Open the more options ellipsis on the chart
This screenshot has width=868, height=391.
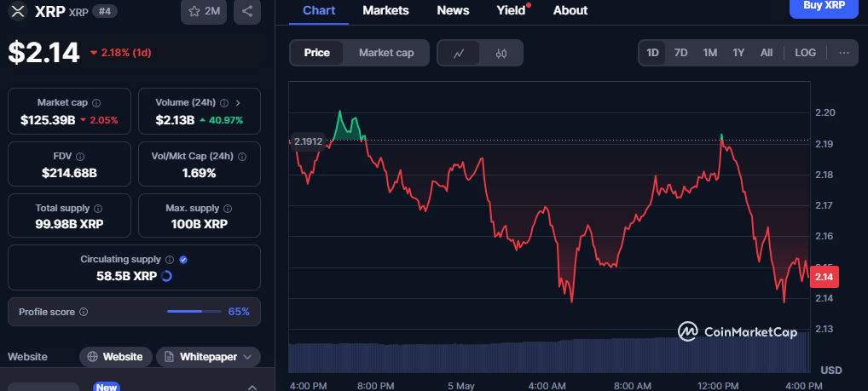pyautogui.click(x=843, y=53)
